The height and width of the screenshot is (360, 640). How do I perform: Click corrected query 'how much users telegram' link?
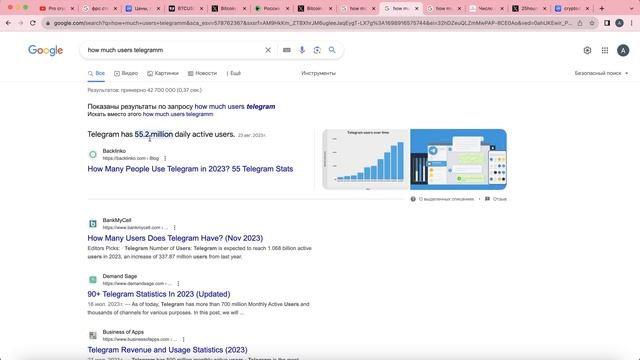[235, 107]
